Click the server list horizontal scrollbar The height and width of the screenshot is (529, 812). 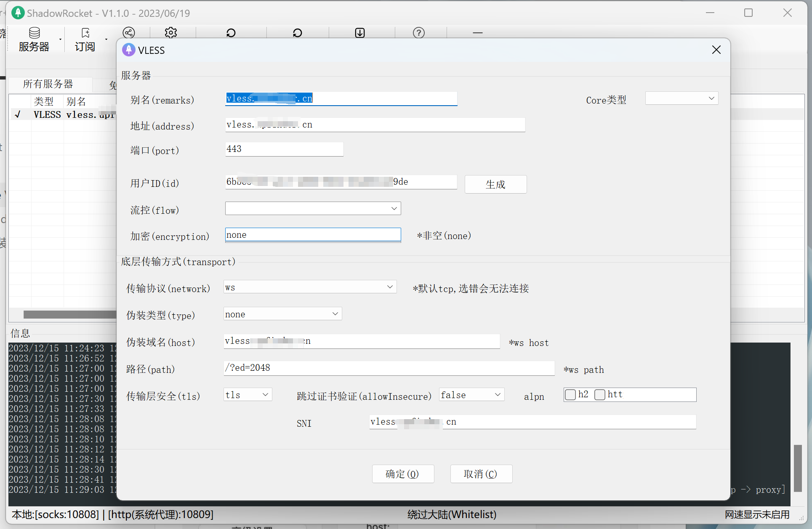[70, 314]
